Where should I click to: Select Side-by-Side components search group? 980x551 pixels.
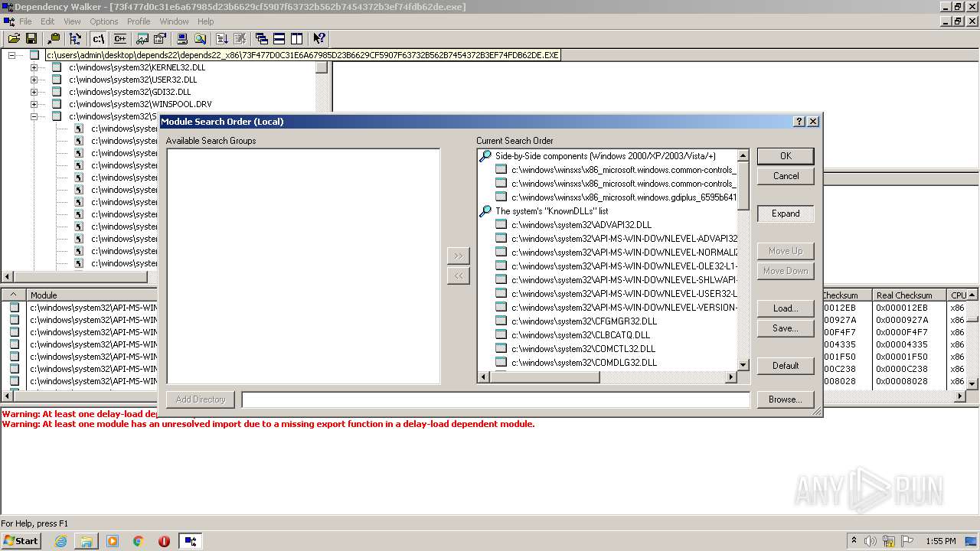click(605, 156)
